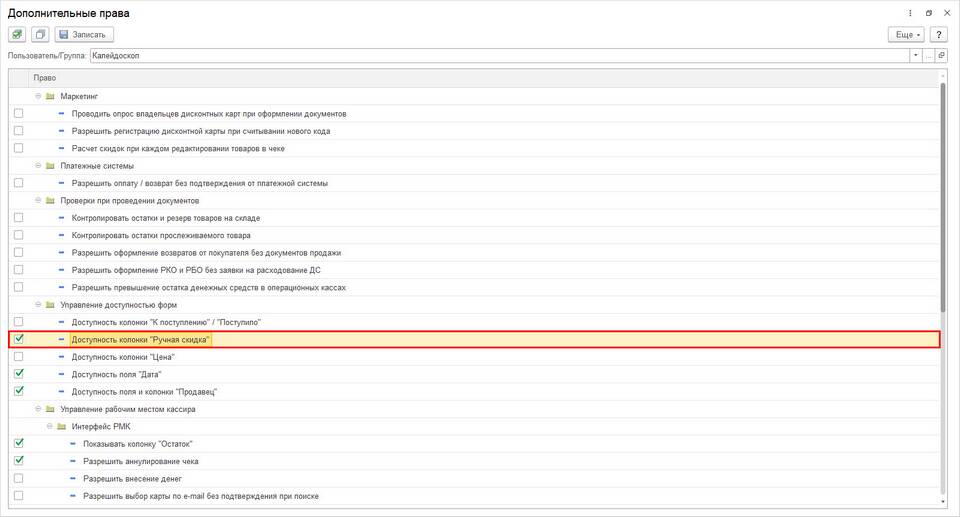This screenshot has width=960, height=517.
Task: Click the Маркетинг folder icon
Action: pos(50,96)
